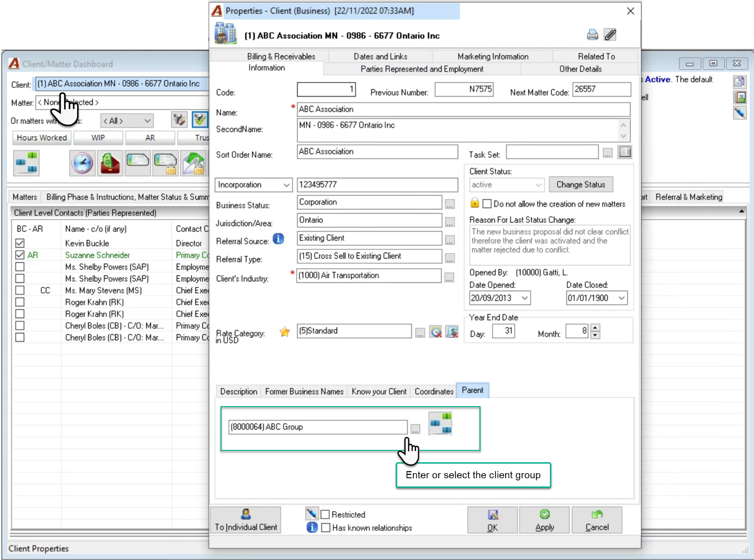
Task: Toggle the Suzanne Schneider AR checkbox
Action: click(x=20, y=255)
